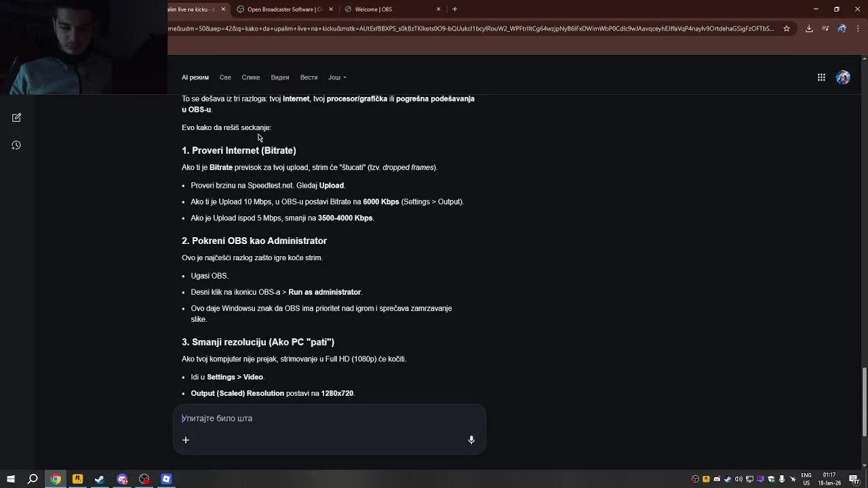Open Chrome downloads icon

point(809,28)
